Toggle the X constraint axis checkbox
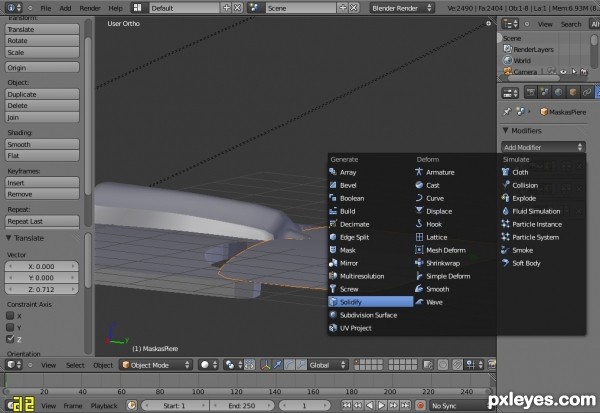The height and width of the screenshot is (413, 600). [x=10, y=316]
